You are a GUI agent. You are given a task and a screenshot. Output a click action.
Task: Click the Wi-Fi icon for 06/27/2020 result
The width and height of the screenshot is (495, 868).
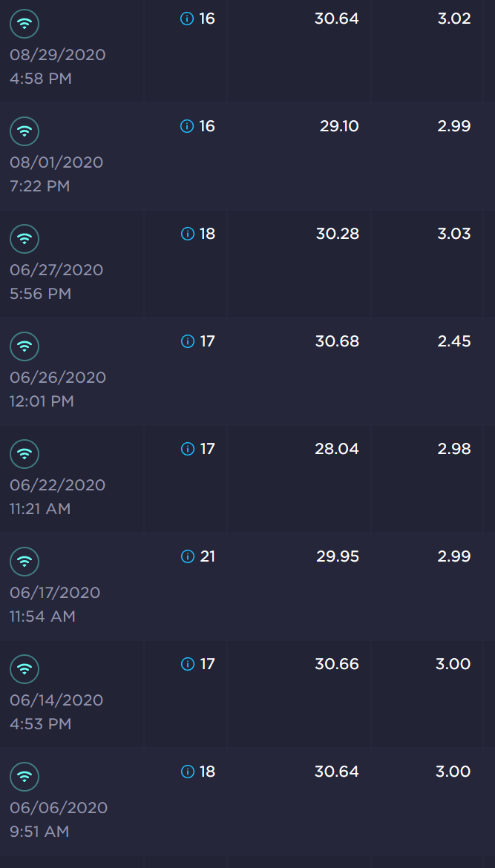pos(24,239)
